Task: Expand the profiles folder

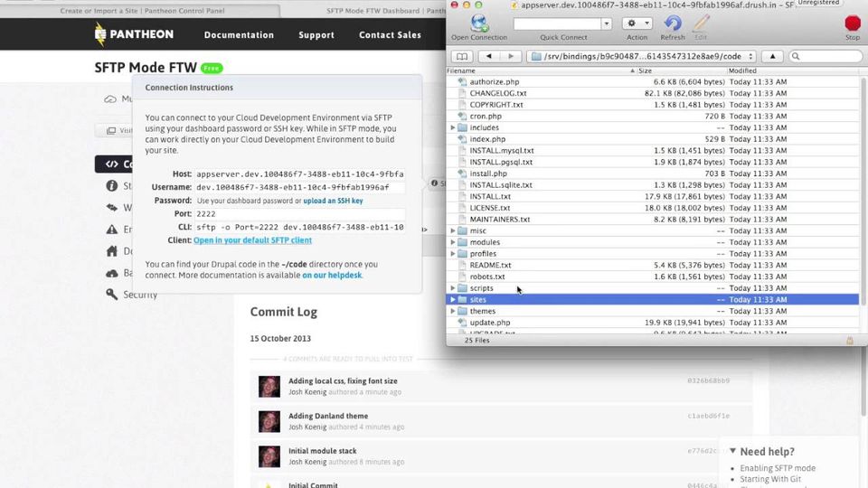Action: click(453, 254)
